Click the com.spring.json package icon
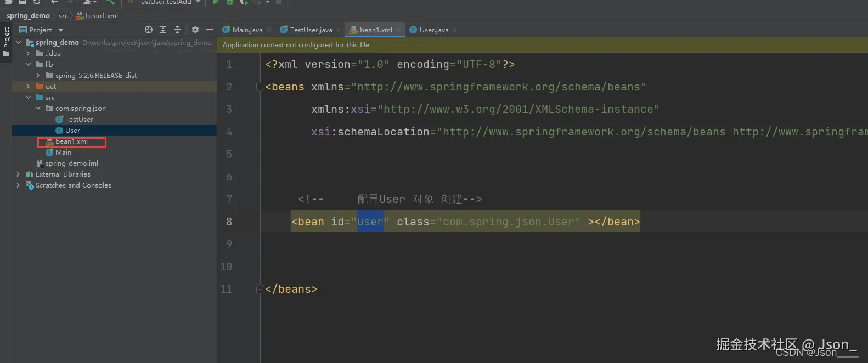868x363 pixels. point(49,108)
